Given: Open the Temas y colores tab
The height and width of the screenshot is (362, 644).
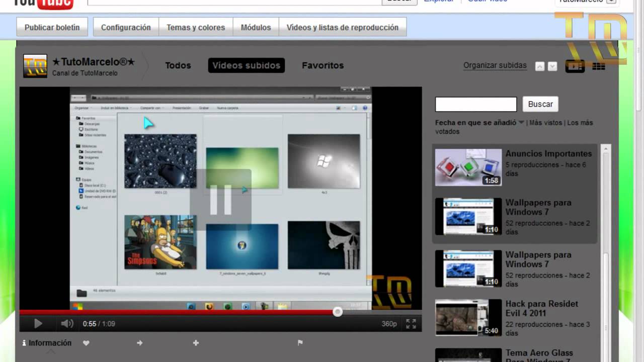Looking at the screenshot, I should [196, 27].
